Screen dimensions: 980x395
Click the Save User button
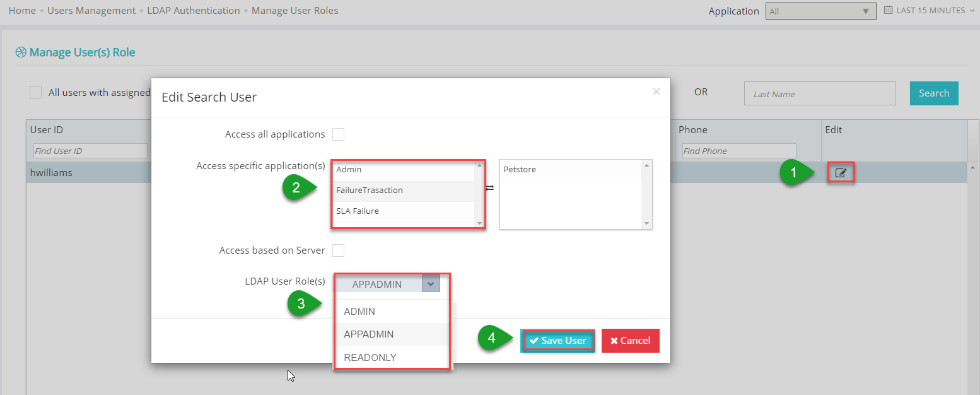pyautogui.click(x=557, y=341)
